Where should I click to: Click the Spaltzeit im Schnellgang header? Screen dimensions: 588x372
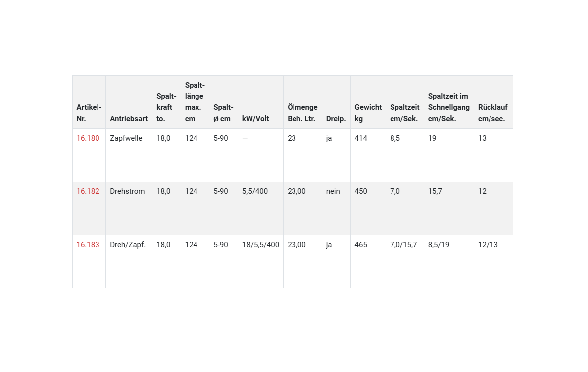coord(448,107)
